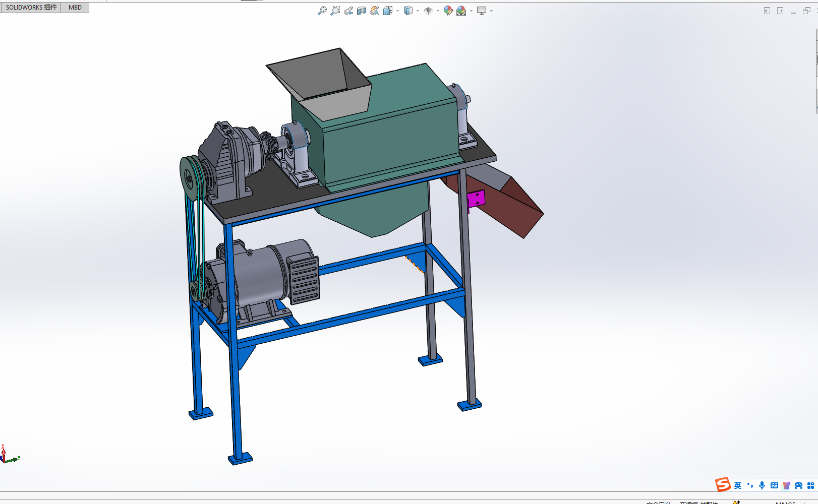Click the Zoom to Fit magnifier icon
Screen dimensions: 818x504
click(322, 11)
